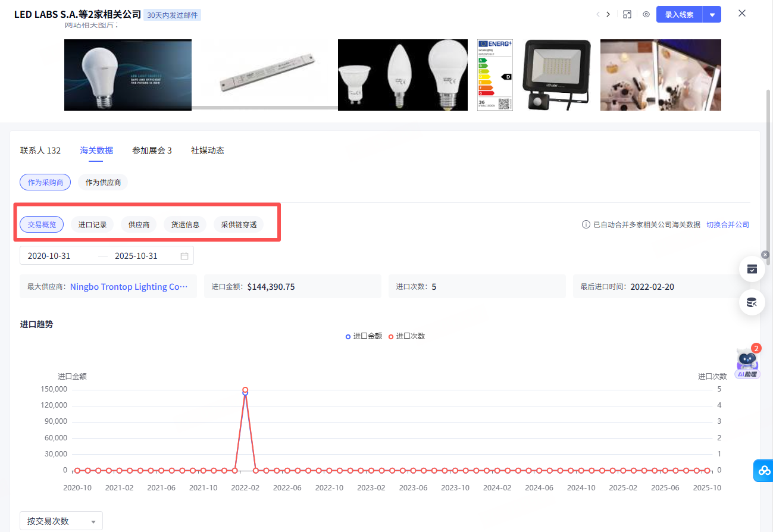Image resolution: width=773 pixels, height=532 pixels.
Task: Toggle 进口次数 legend series in chart
Action: pyautogui.click(x=407, y=336)
